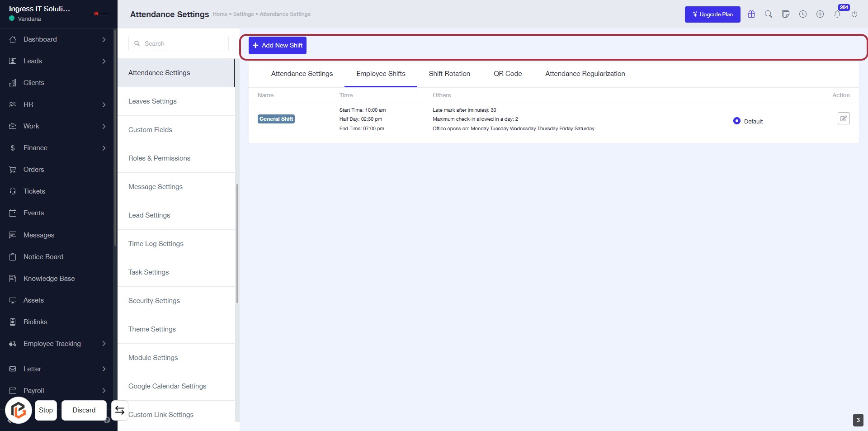Expand the Dashboard sidebar menu
Image resolution: width=868 pixels, height=431 pixels.
(x=104, y=39)
